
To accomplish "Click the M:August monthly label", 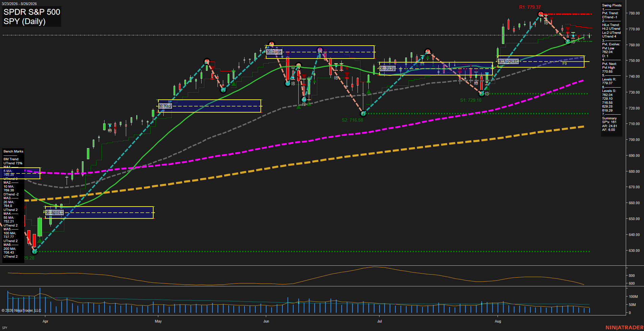I will (x=508, y=61).
